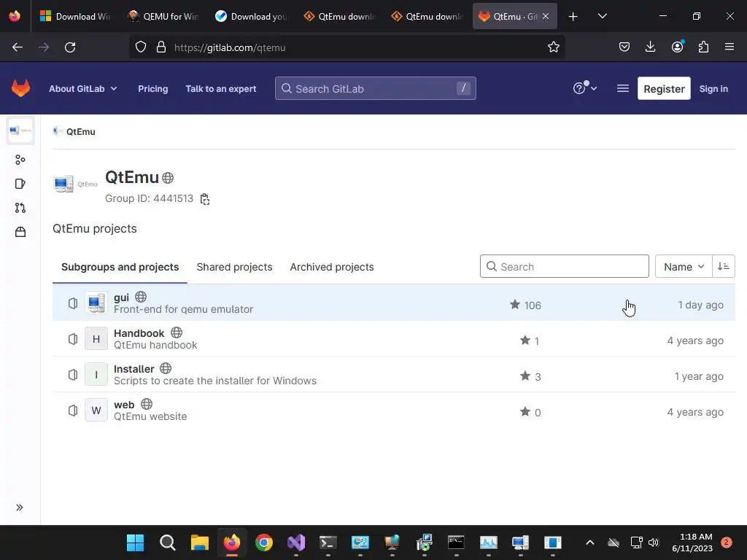This screenshot has height=560, width=747.
Task: Open the GitLab hamburger menu
Action: click(x=623, y=88)
